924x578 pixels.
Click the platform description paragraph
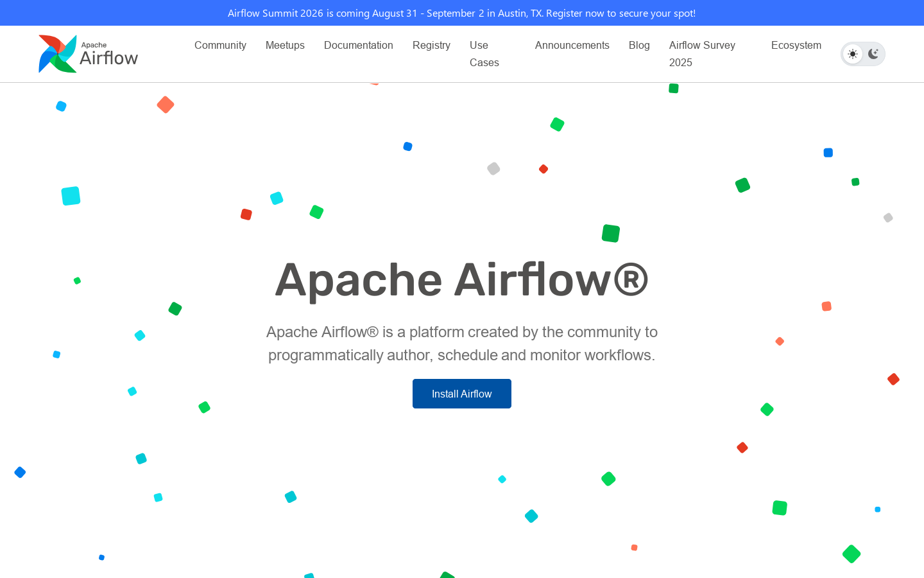tap(462, 344)
